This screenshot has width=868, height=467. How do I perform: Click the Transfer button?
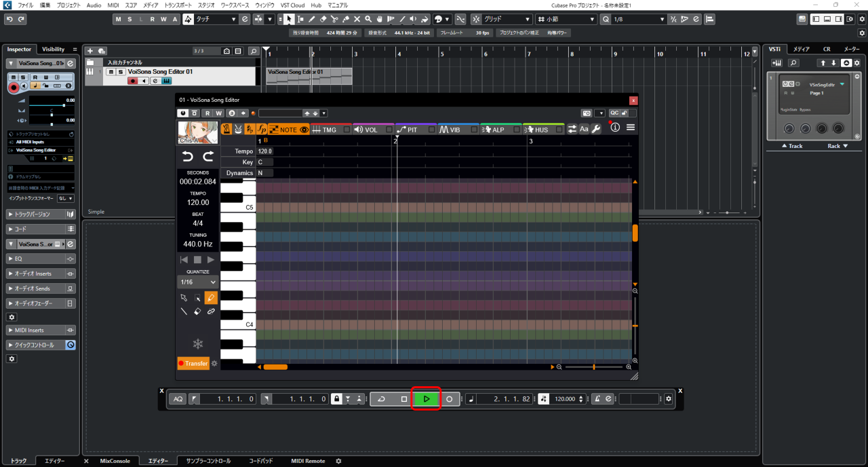193,363
